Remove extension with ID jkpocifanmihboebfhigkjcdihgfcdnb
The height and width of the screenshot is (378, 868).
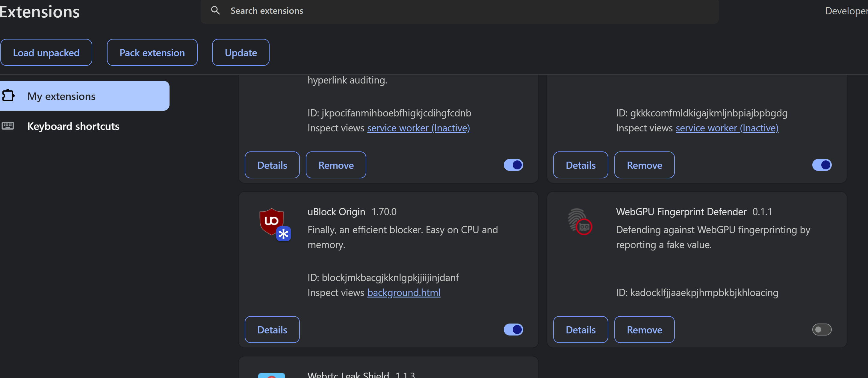[x=335, y=165]
